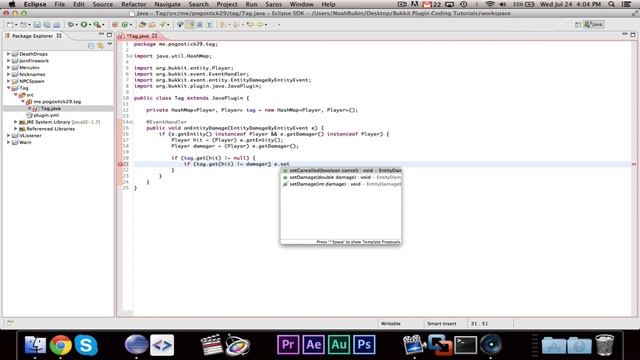640x360 pixels.
Task: Select Tag.java in Package Explorer
Action: tap(50, 108)
